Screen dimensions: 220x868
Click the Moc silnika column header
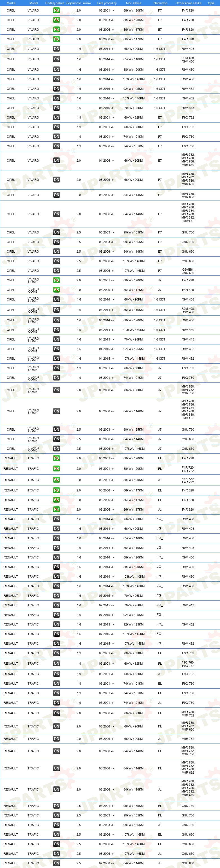(x=134, y=3)
